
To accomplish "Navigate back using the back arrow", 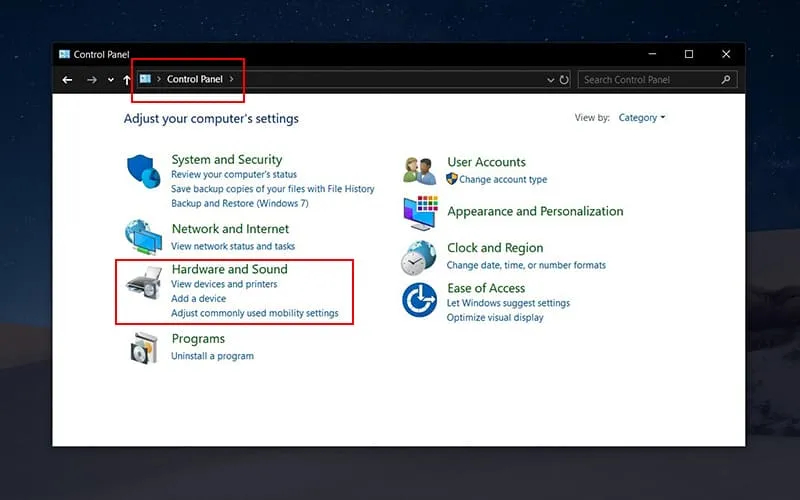I will (x=68, y=80).
